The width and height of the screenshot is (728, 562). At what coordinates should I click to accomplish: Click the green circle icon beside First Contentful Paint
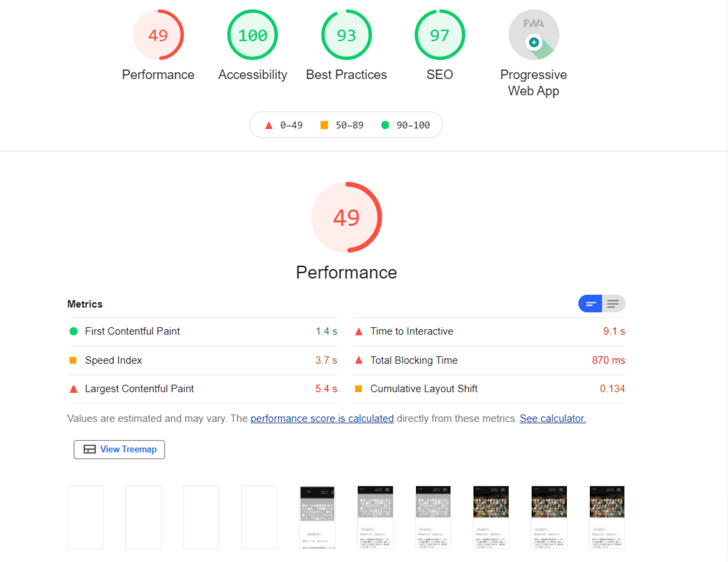coord(74,331)
